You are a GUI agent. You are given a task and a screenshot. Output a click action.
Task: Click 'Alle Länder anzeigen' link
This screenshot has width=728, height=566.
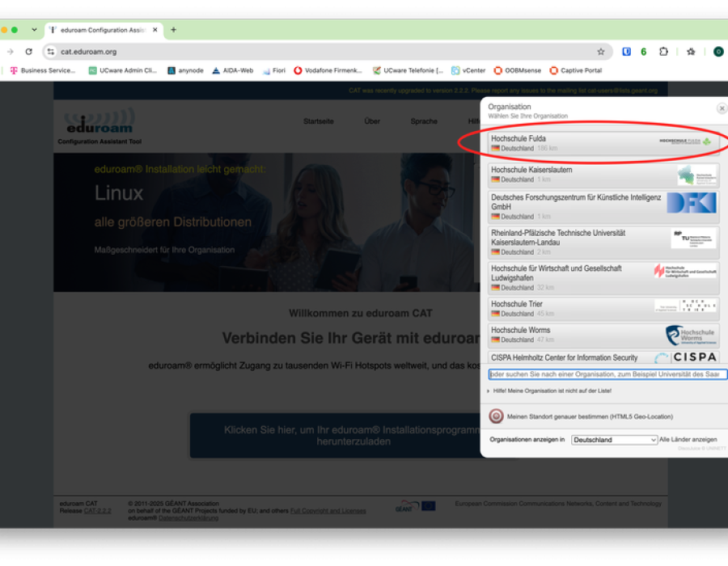(688, 439)
